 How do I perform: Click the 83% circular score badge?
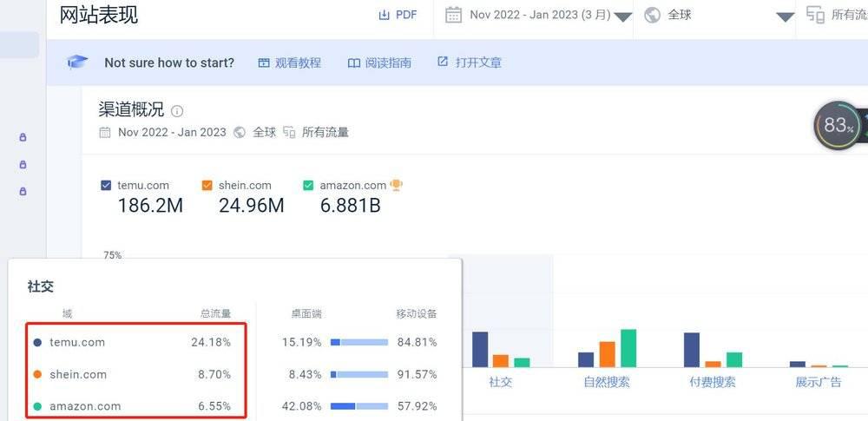tap(835, 126)
